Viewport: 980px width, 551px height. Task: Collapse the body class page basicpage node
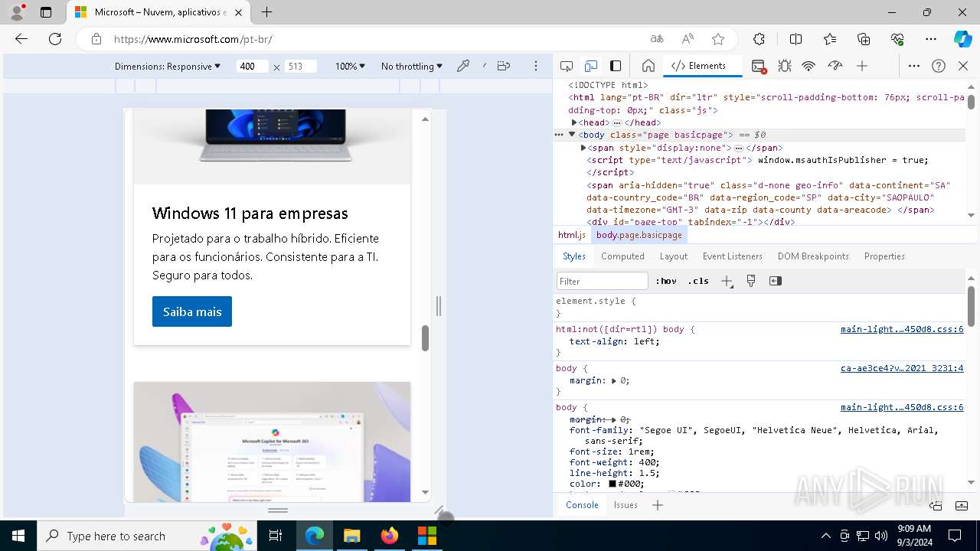tap(572, 135)
